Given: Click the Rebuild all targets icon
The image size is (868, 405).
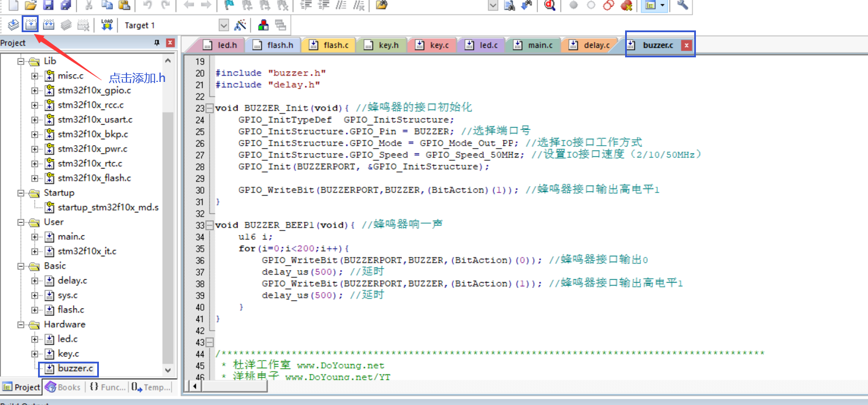Looking at the screenshot, I should click(49, 25).
